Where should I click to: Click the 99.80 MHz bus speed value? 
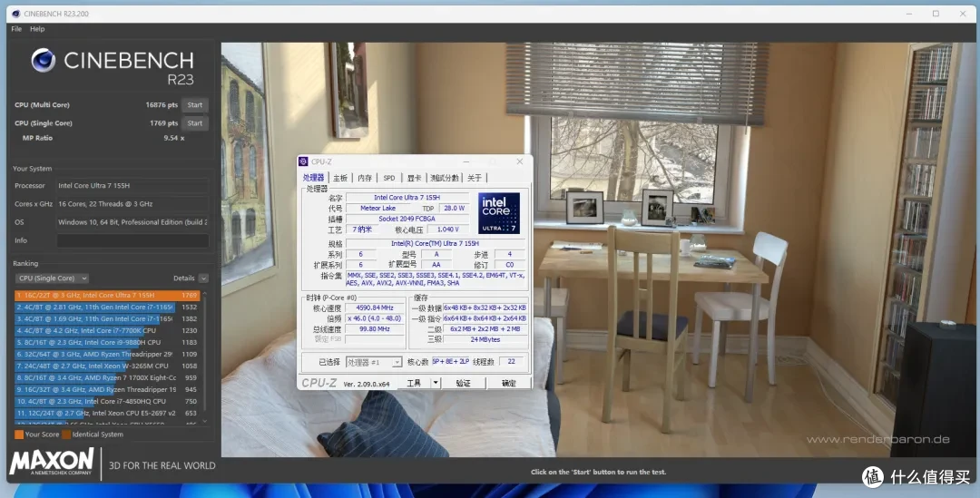point(375,328)
